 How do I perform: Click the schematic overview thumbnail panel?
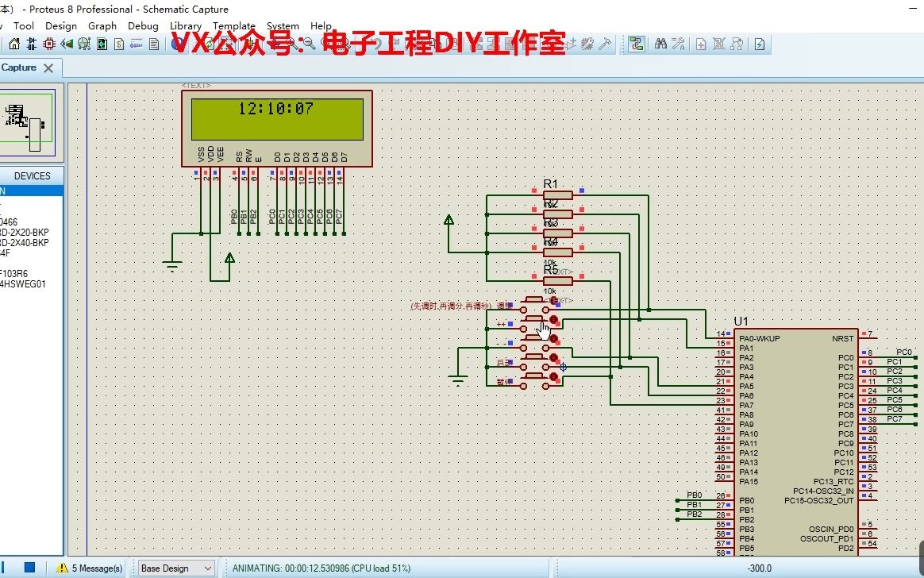tap(30, 121)
